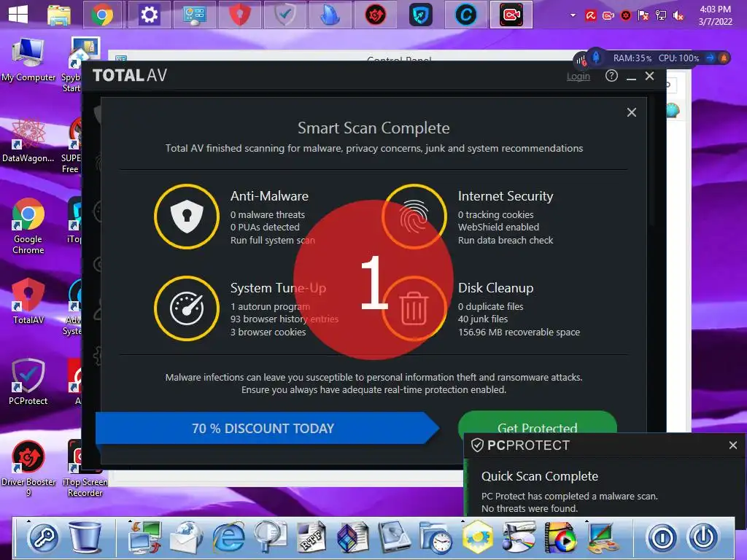Open the TotalAV help question mark icon
Image resolution: width=747 pixels, height=560 pixels.
(611, 76)
